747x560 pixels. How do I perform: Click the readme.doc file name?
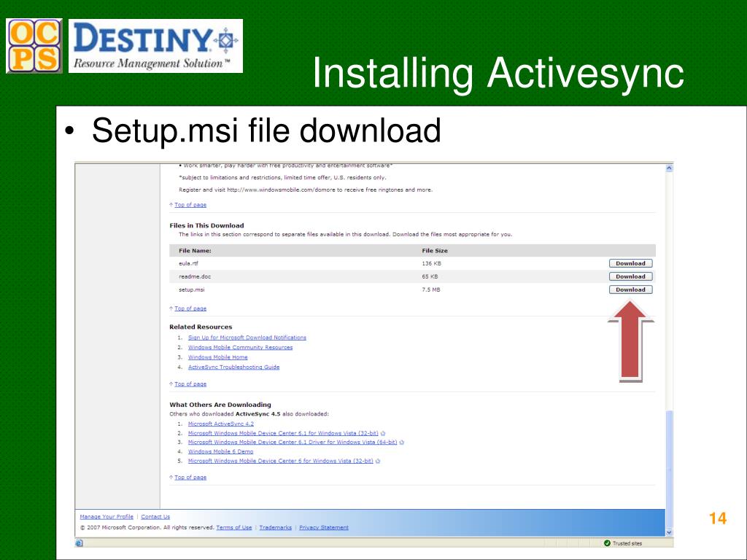pos(195,276)
